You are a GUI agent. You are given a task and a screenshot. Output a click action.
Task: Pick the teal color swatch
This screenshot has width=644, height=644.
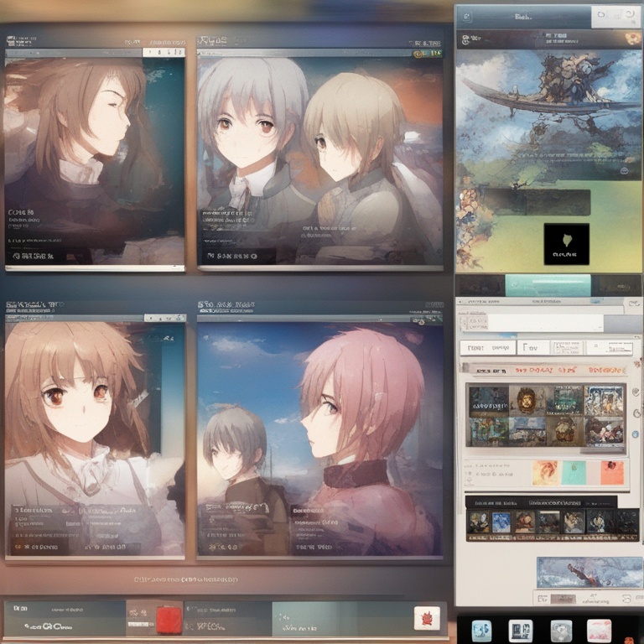[574, 473]
